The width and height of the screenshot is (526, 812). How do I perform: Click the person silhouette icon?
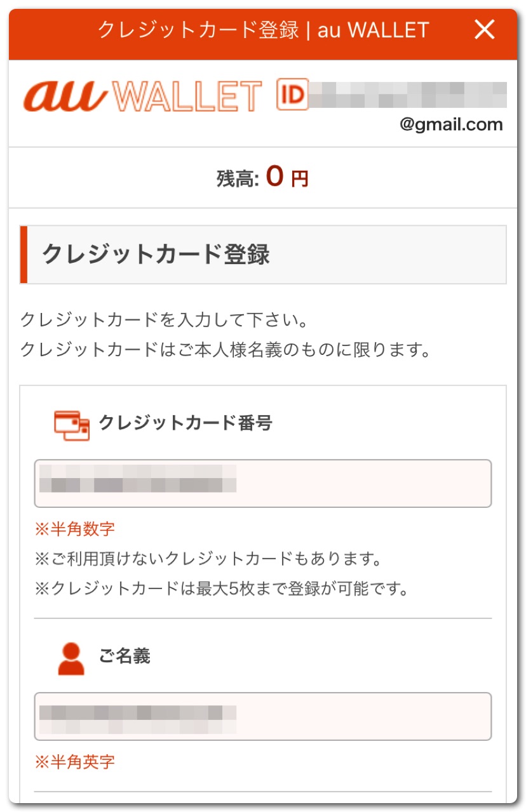pyautogui.click(x=71, y=658)
